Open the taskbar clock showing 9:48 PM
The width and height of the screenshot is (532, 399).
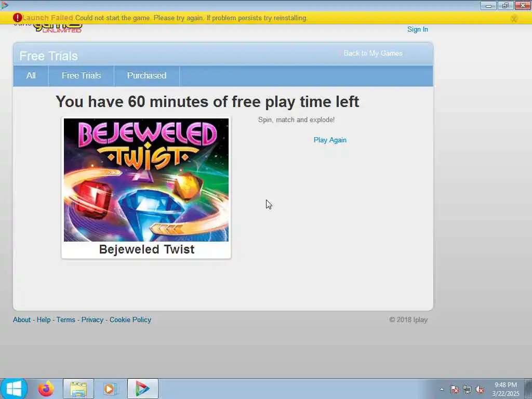pyautogui.click(x=506, y=389)
